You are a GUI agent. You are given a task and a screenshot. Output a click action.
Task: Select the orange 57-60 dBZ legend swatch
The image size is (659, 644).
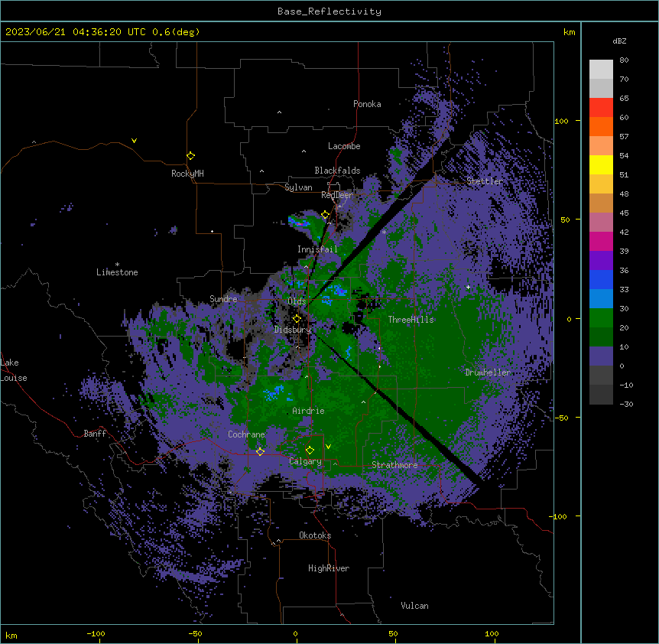click(601, 126)
